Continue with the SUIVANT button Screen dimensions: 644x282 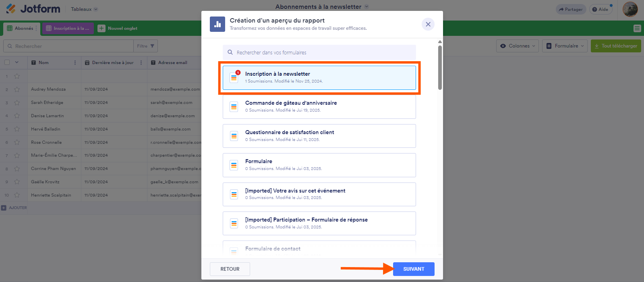pyautogui.click(x=414, y=269)
